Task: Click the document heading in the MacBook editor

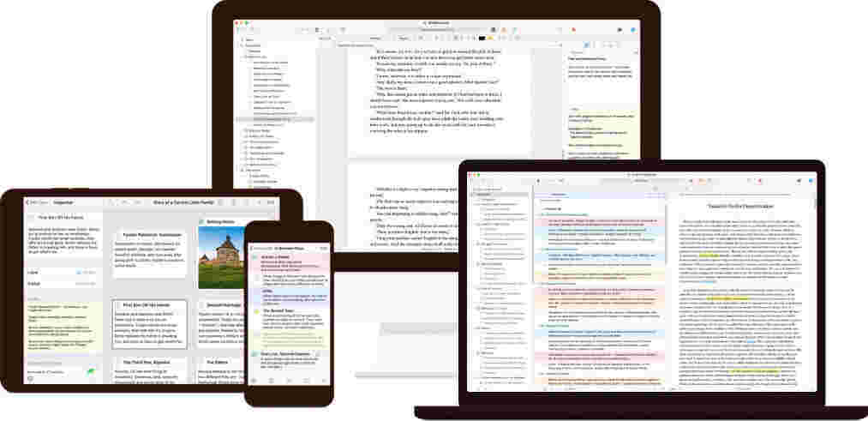Action: 740,206
